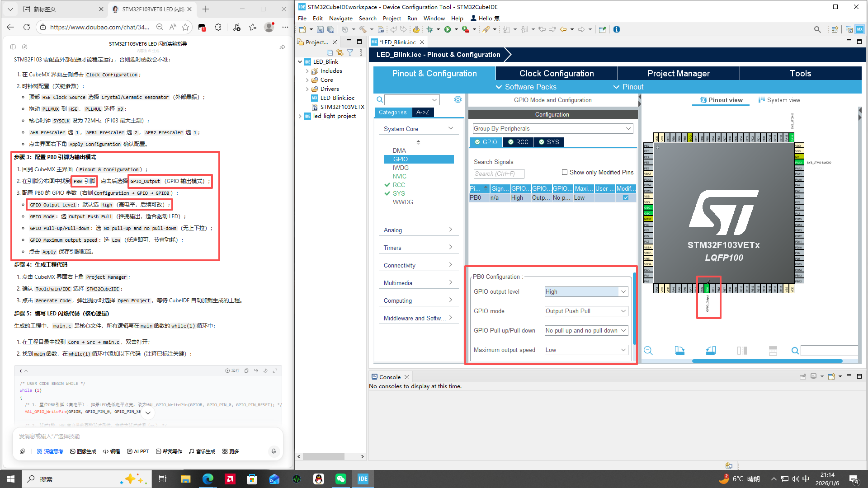Click the Windows Start button
The image size is (868, 488).
point(11,479)
